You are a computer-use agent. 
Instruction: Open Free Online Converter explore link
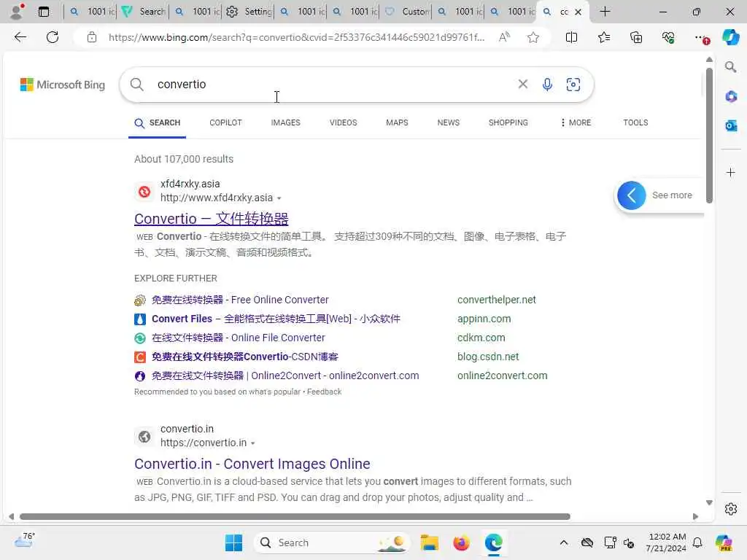pyautogui.click(x=240, y=300)
